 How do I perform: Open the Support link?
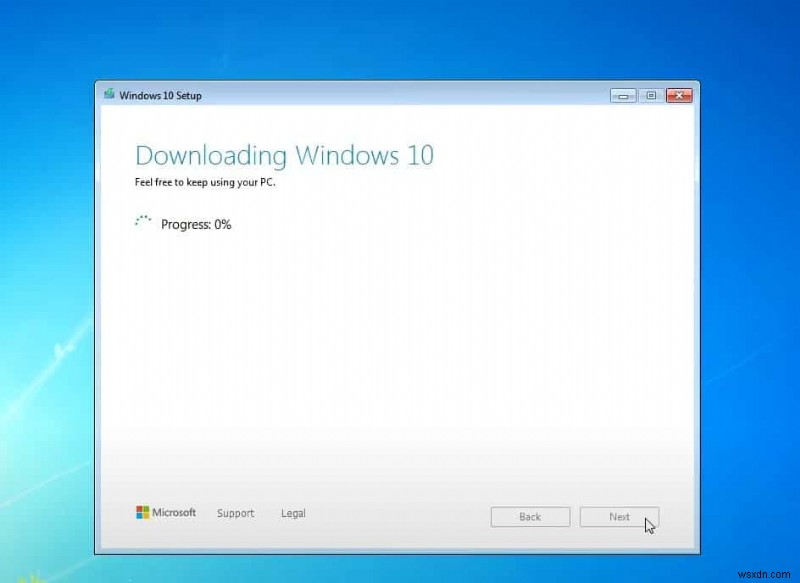coord(235,513)
